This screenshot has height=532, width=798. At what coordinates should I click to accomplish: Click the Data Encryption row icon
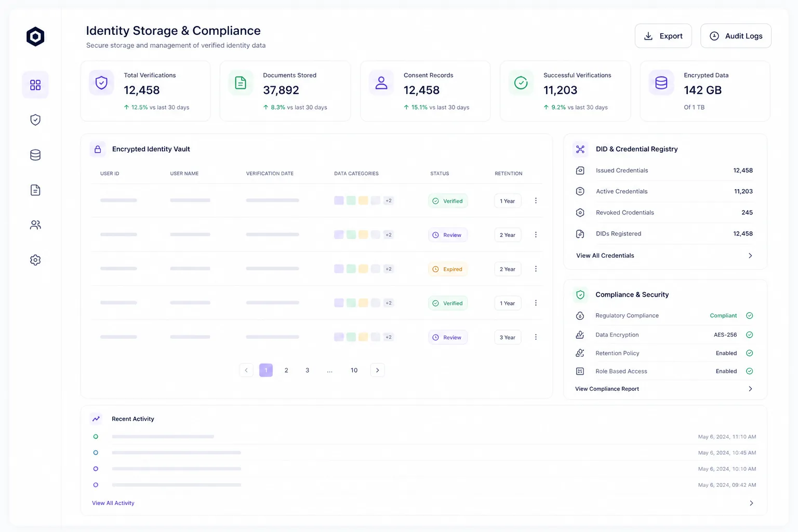pyautogui.click(x=580, y=335)
